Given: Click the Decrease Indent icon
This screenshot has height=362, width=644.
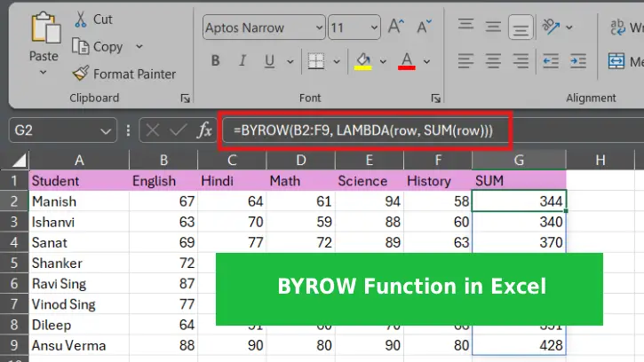Looking at the screenshot, I should (551, 61).
